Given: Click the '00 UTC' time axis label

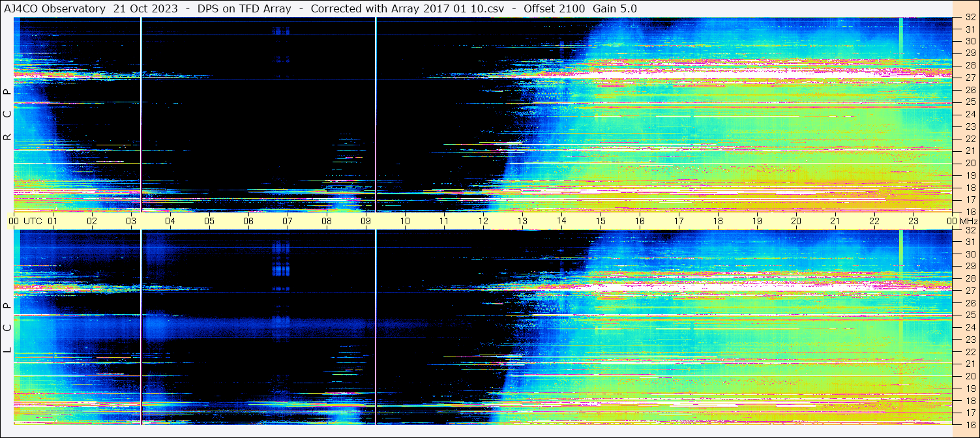Looking at the screenshot, I should [x=25, y=221].
